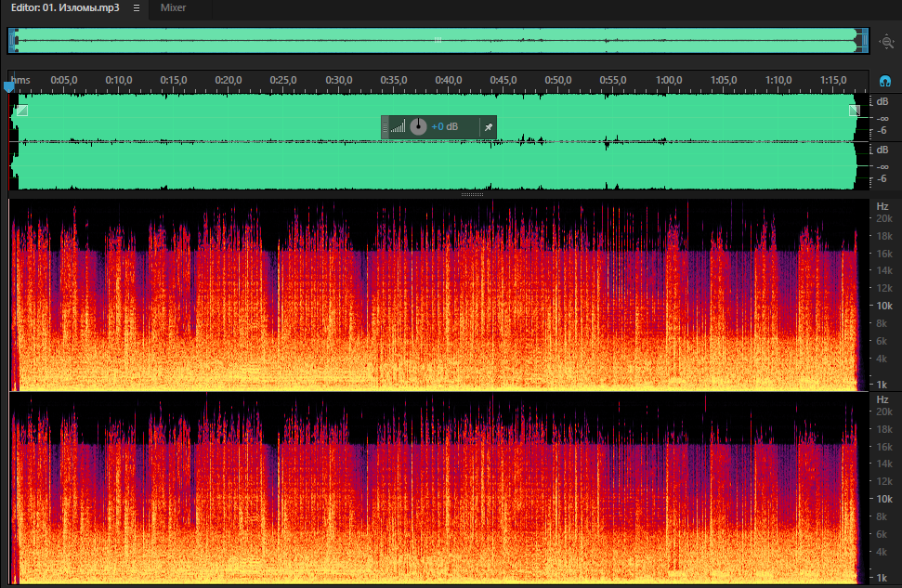Viewport: 902px width, 588px height.
Task: Click the dB label of lower channel scale
Action: click(x=882, y=150)
